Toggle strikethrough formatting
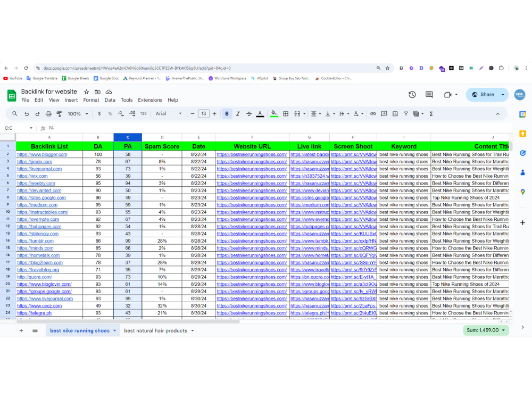This screenshot has height=399, width=532. coord(248,114)
